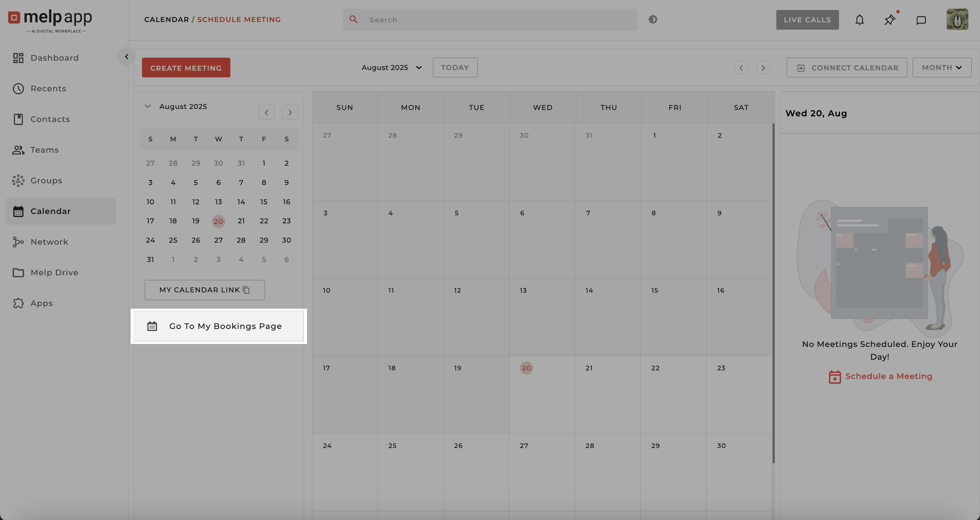
Task: Toggle the dark mode theme icon
Action: [653, 19]
